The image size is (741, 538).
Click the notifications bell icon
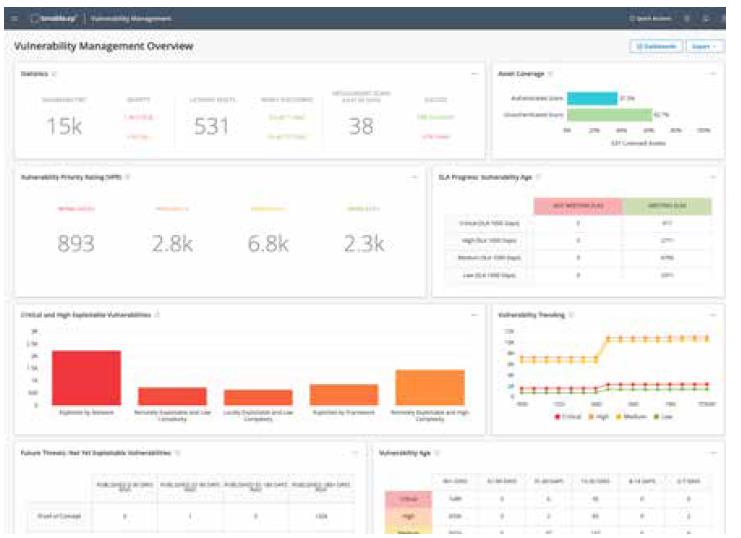coord(707,18)
